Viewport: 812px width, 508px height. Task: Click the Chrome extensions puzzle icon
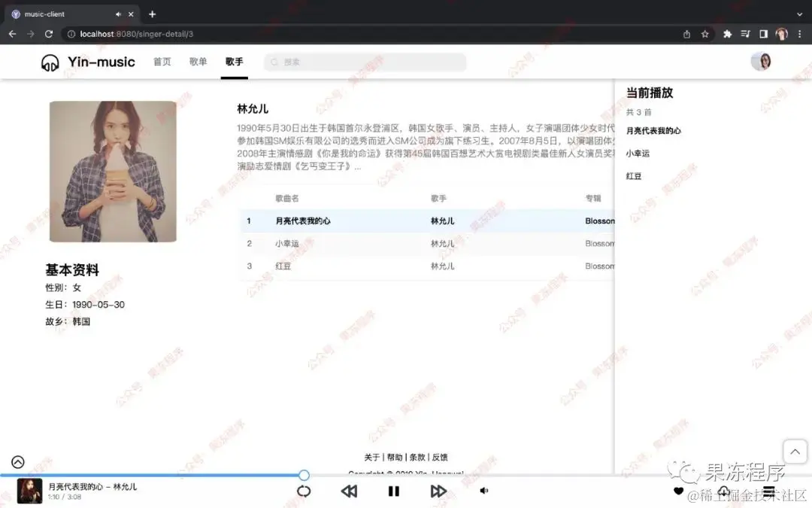click(727, 34)
